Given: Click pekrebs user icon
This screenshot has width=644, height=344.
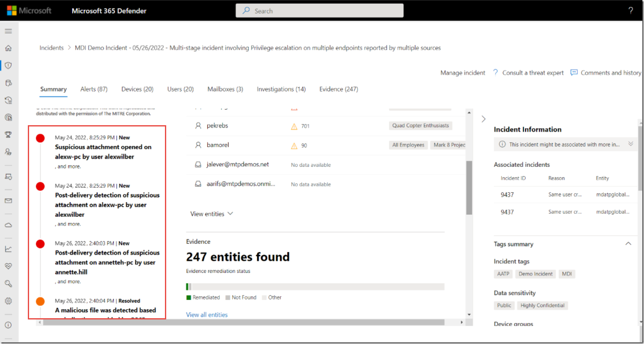Looking at the screenshot, I should point(198,126).
